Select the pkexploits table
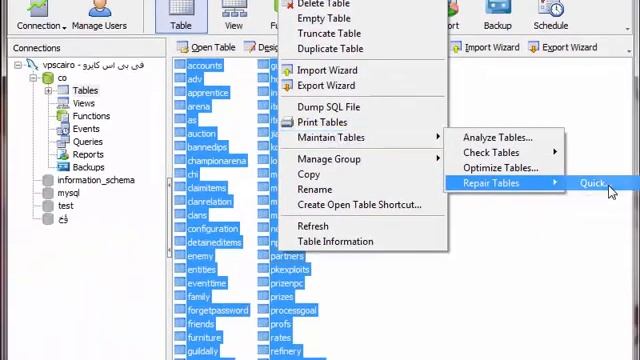This screenshot has width=640, height=360. pyautogui.click(x=290, y=269)
